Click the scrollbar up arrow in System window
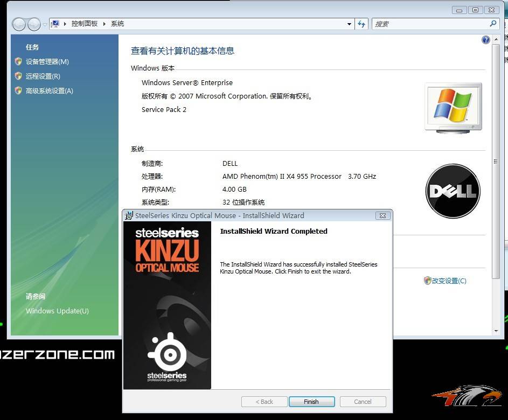This screenshot has width=508, height=420. tap(496, 39)
